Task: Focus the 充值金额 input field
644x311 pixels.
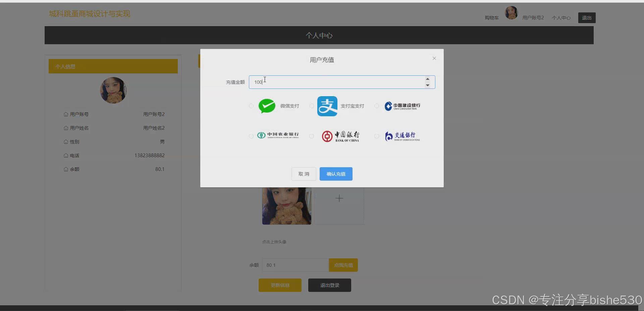Action: click(342, 82)
